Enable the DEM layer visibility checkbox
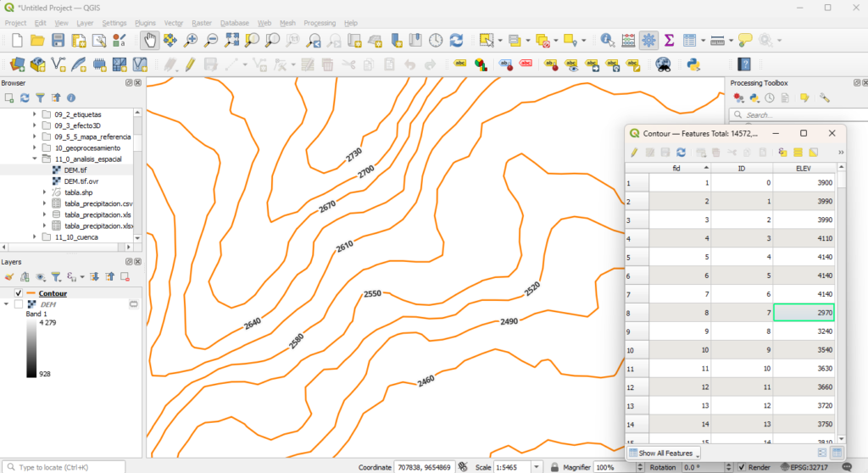The width and height of the screenshot is (868, 473). pos(19,303)
